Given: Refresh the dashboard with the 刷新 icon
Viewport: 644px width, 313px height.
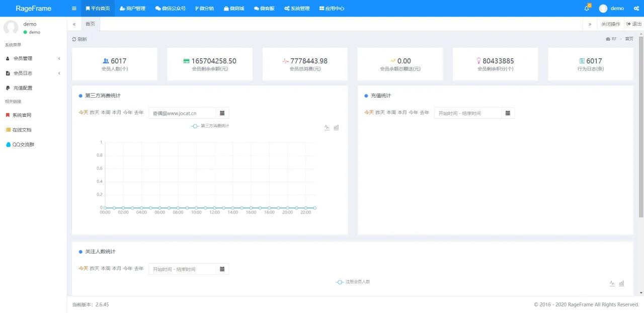Looking at the screenshot, I should point(79,39).
